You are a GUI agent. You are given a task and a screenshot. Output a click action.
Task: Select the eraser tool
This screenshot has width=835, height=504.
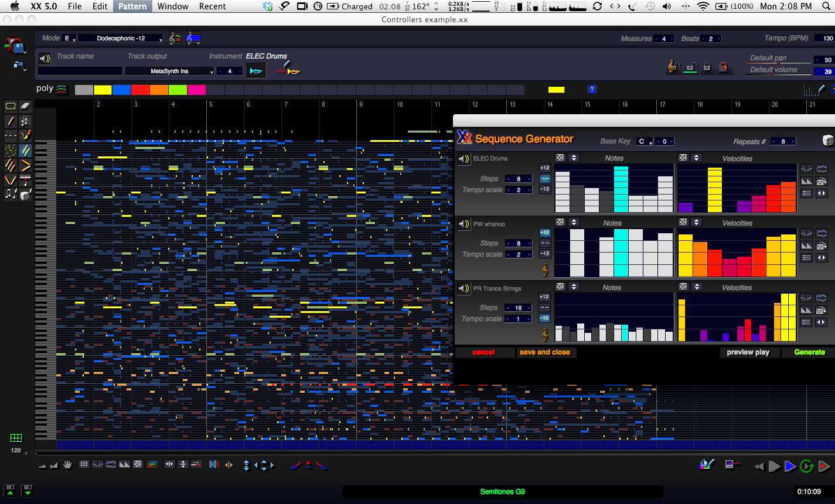(x=25, y=106)
